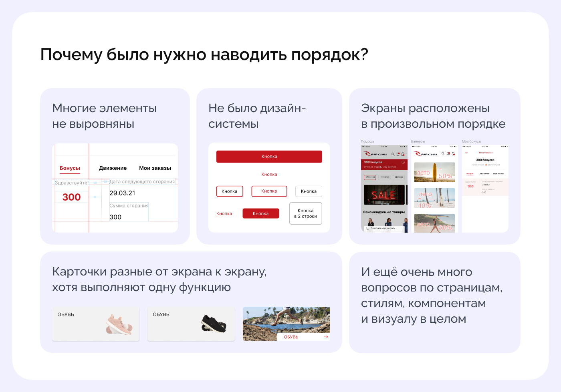Tap the search icon in the Баннеры screen
Viewport: 561px width, 392px height.
pos(443,154)
